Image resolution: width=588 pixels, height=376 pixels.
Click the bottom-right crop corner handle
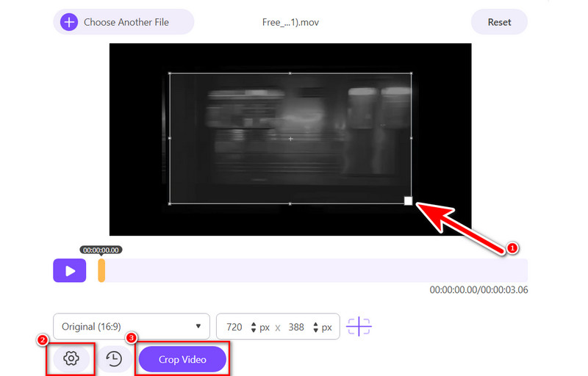point(409,200)
